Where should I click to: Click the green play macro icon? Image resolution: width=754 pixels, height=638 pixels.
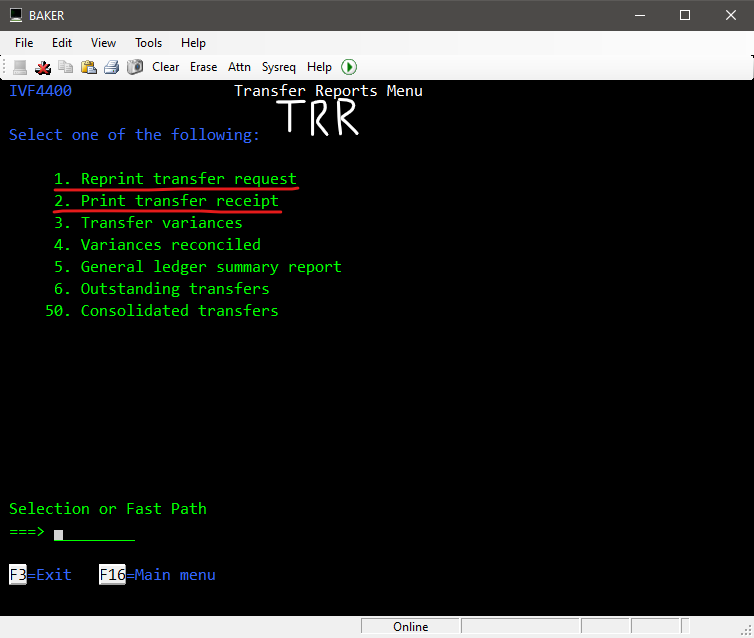pos(349,67)
